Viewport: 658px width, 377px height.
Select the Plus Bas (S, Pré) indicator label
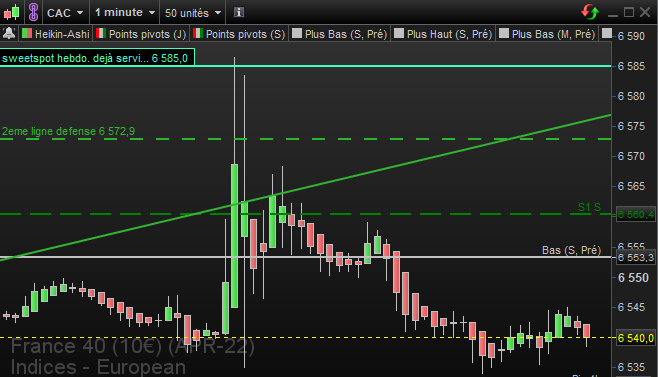(x=346, y=34)
